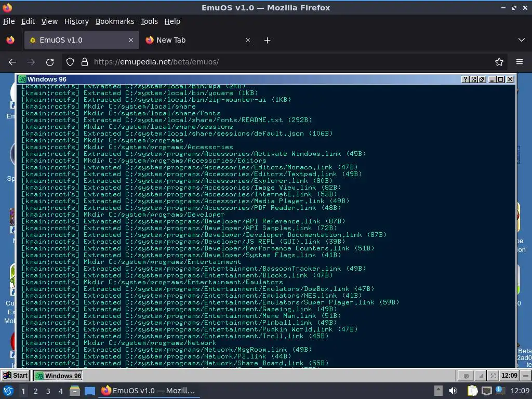Viewport: 532px width, 399px height.
Task: Click the Windows 96 icon in window title bar
Action: click(22, 79)
